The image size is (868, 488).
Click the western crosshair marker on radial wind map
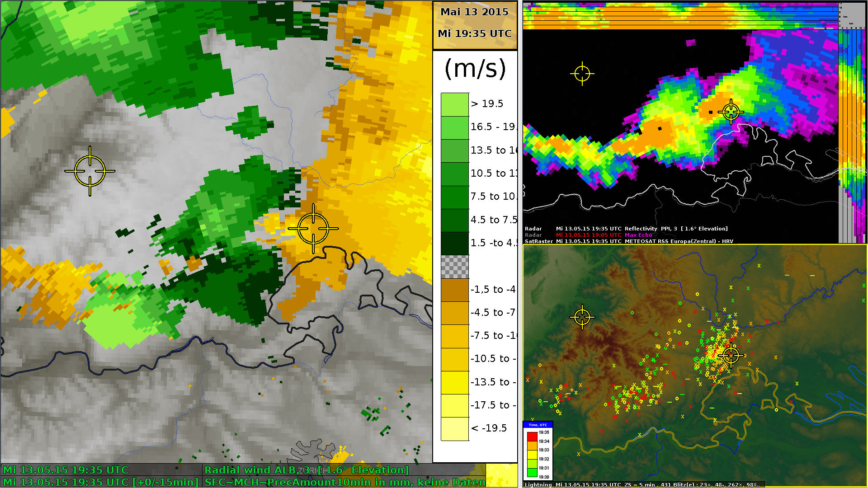coord(90,171)
